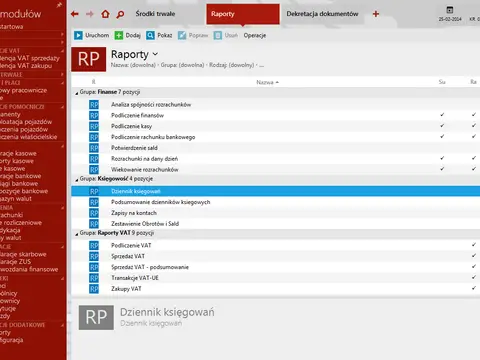
Task: Unpin the modules sidebar with the pin icon
Action: click(59, 5)
